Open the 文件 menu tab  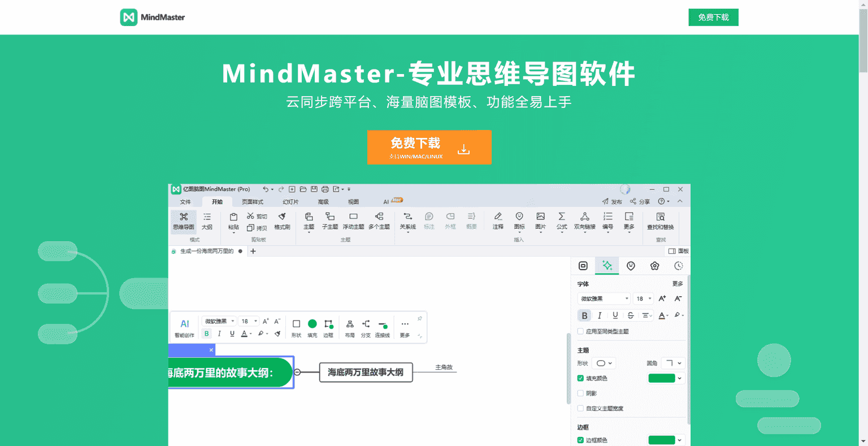185,202
